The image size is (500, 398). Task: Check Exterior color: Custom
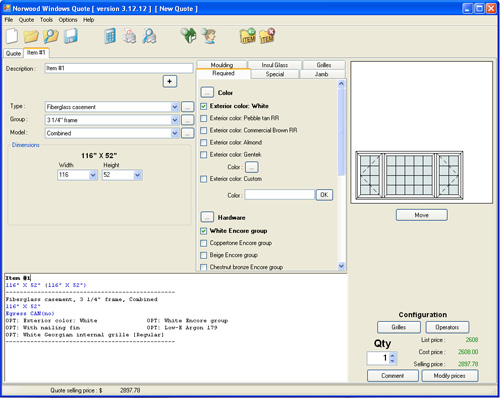coord(204,179)
